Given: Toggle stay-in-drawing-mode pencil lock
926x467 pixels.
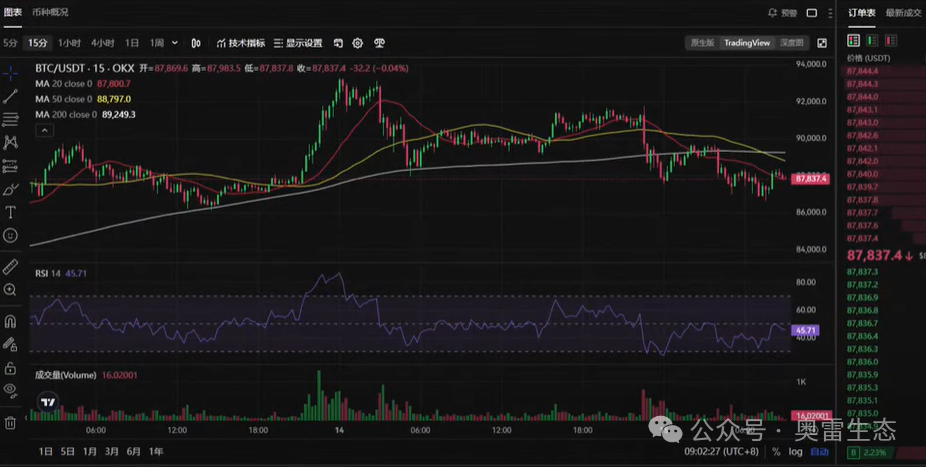Looking at the screenshot, I should [10, 345].
